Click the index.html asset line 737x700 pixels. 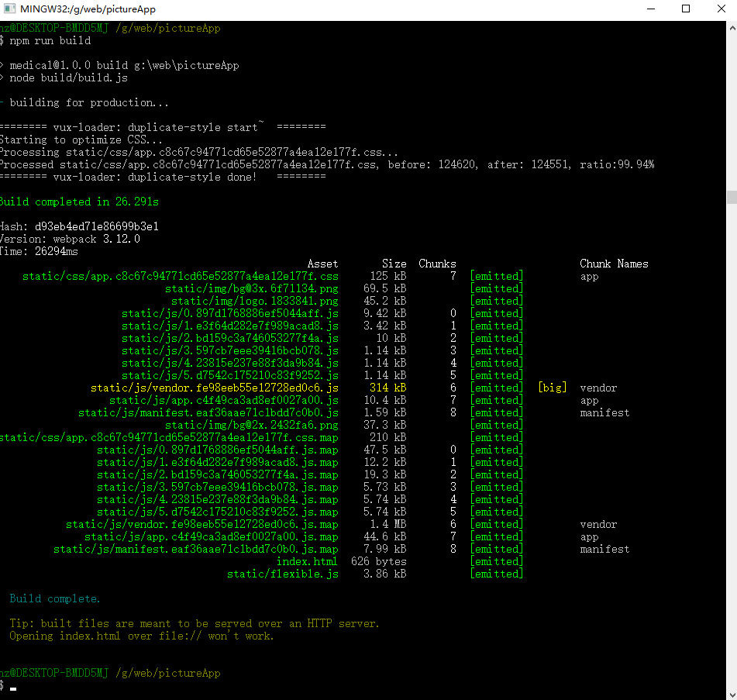pyautogui.click(x=307, y=561)
